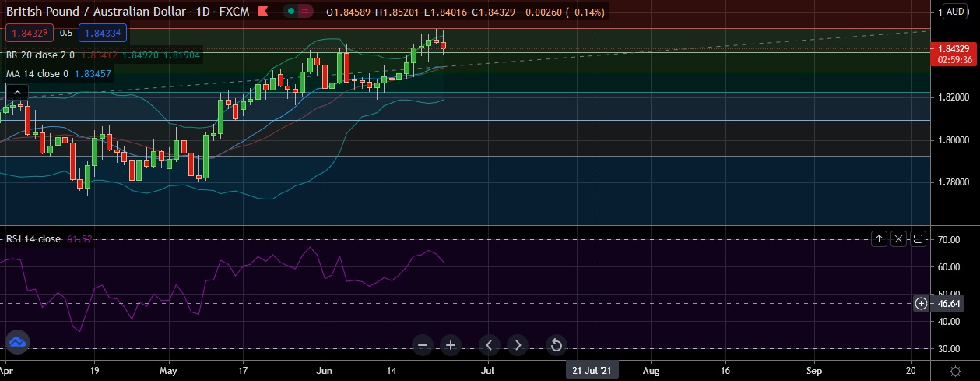
Task: Click the Sep label on time axis
Action: 813,371
